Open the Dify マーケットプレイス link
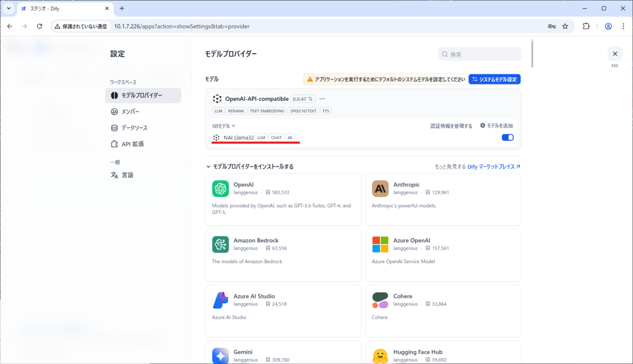 pyautogui.click(x=494, y=166)
